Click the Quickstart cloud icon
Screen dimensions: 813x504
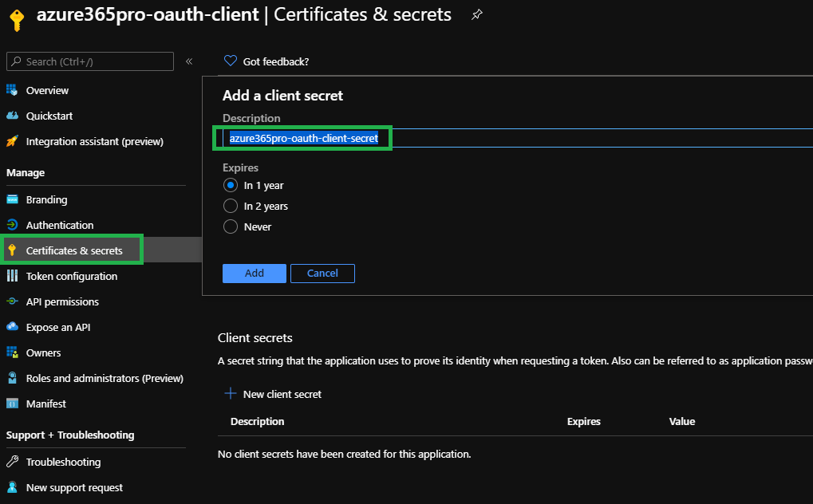[12, 116]
